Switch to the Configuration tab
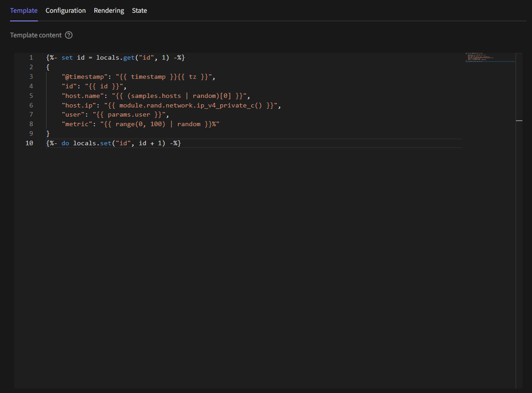The image size is (532, 393). click(66, 10)
